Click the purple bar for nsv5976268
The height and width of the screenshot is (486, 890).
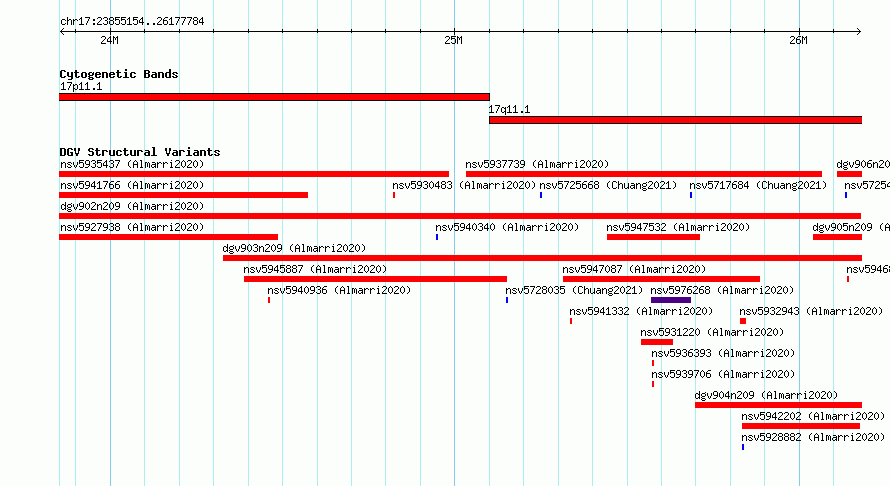[671, 300]
